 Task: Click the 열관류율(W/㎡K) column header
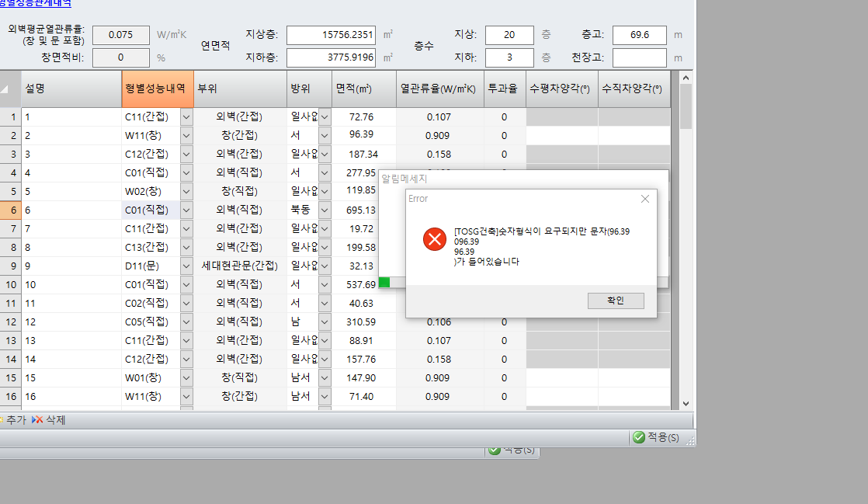click(439, 89)
